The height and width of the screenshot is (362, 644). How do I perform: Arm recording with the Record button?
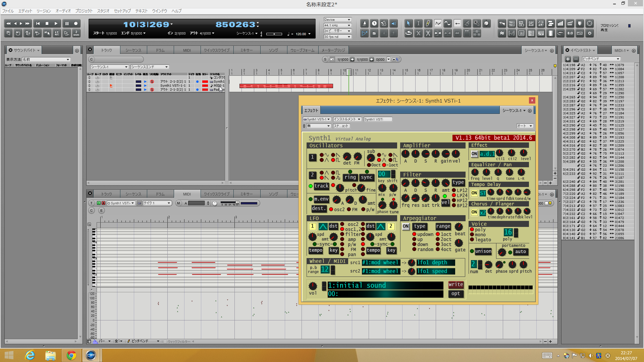pyautogui.click(x=76, y=23)
